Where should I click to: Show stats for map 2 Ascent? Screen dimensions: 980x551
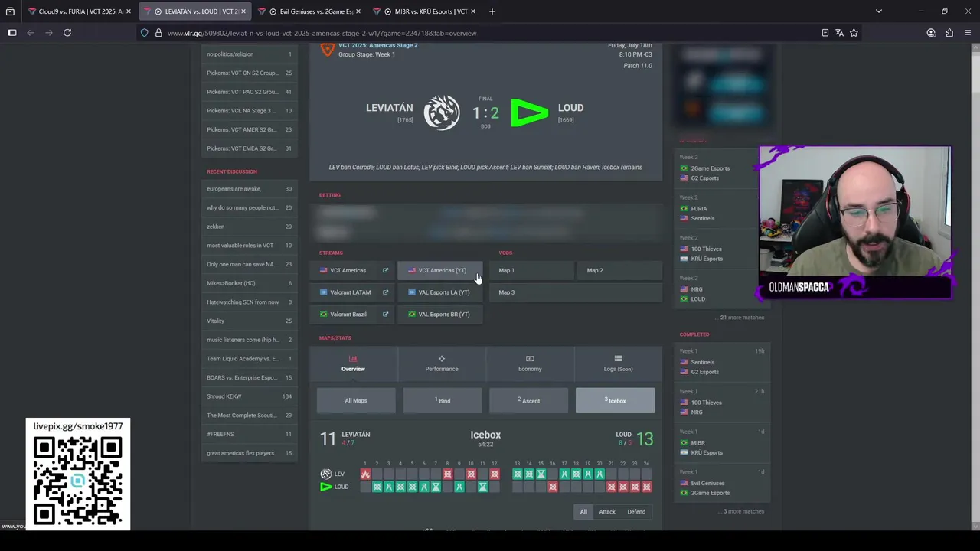[x=528, y=400]
